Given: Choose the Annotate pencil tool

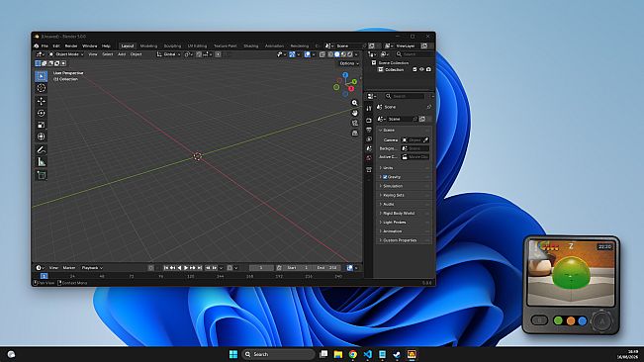Looking at the screenshot, I should click(42, 149).
